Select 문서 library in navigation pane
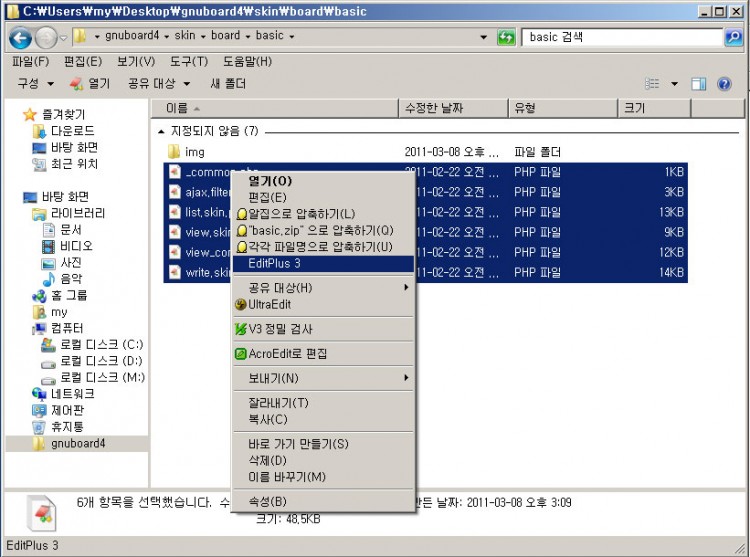 click(x=62, y=230)
